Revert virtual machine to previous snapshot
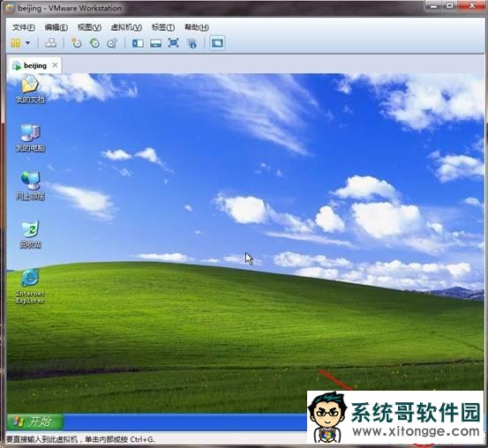488x448 pixels. 94,43
